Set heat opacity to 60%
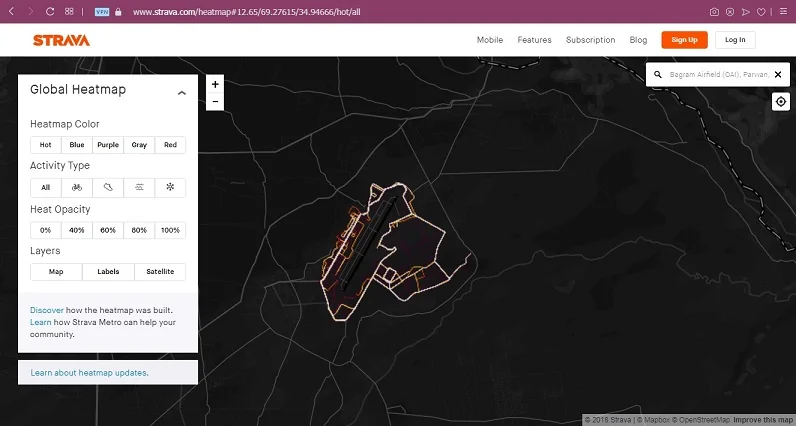The height and width of the screenshot is (426, 796). click(x=108, y=230)
